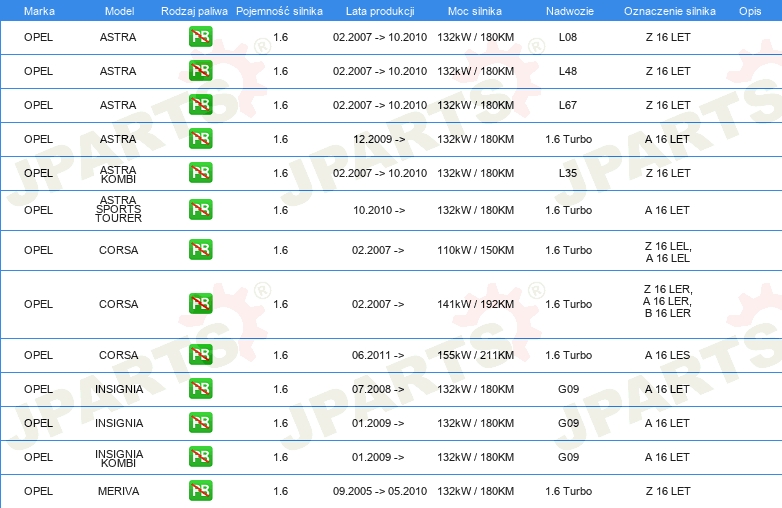Viewport: 782px width, 508px height.
Task: Click the petrol fuel icon in the Astra L67 row
Action: tap(200, 104)
